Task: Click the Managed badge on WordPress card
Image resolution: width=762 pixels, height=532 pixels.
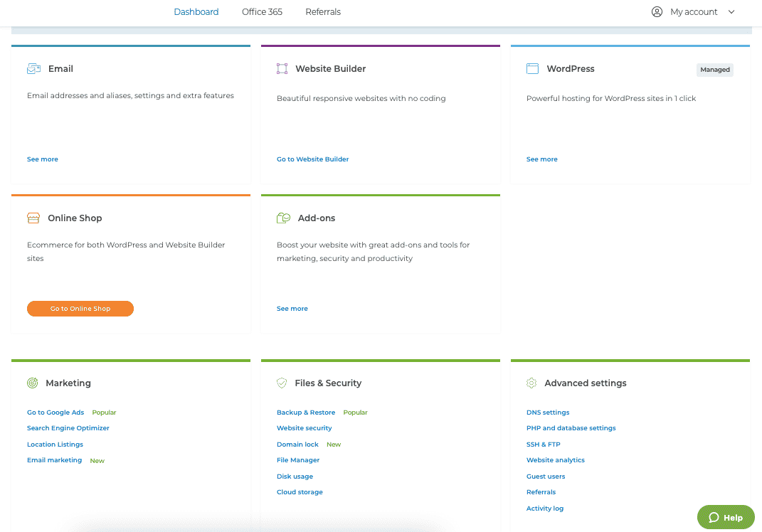Action: click(x=715, y=70)
